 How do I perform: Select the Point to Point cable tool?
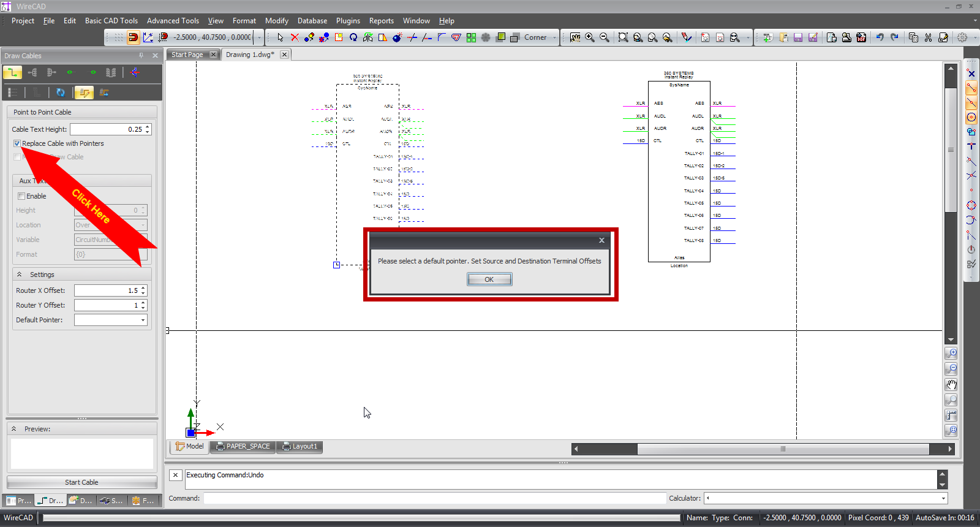pyautogui.click(x=12, y=72)
